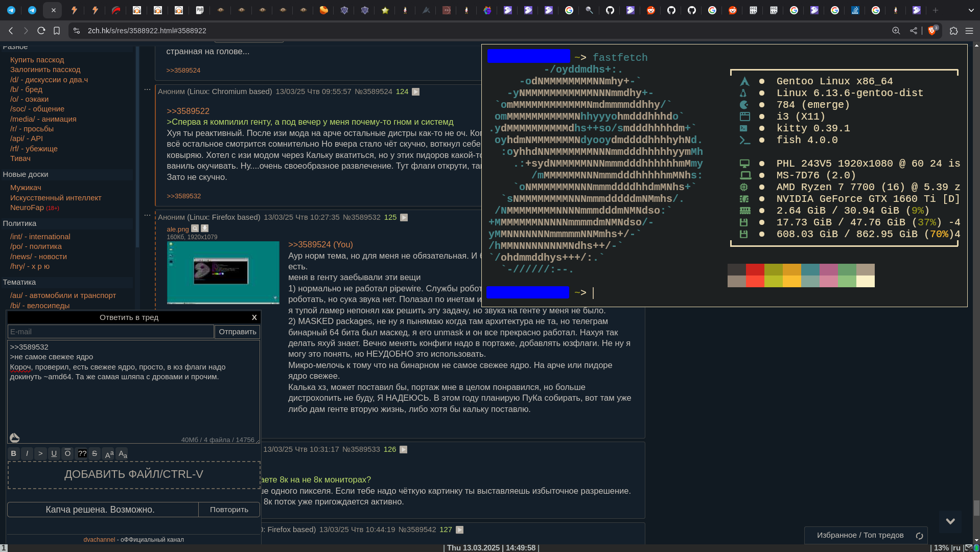Image resolution: width=980 pixels, height=552 pixels.
Task: Open post menu arrow for №3589532
Action: click(x=404, y=218)
